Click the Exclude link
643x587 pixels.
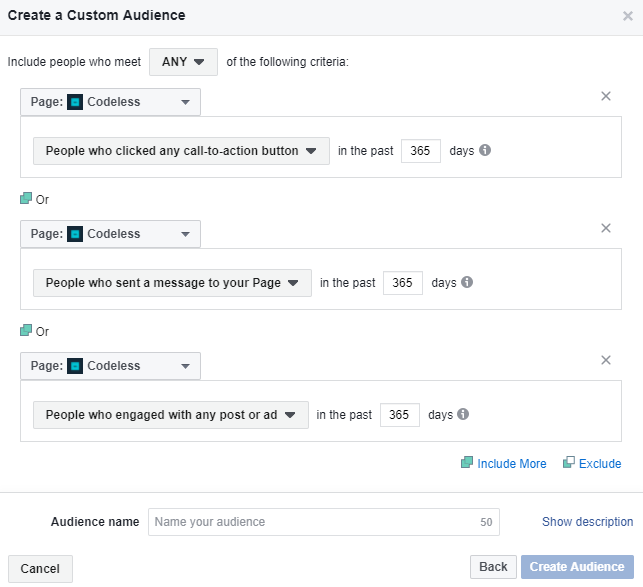(600, 464)
